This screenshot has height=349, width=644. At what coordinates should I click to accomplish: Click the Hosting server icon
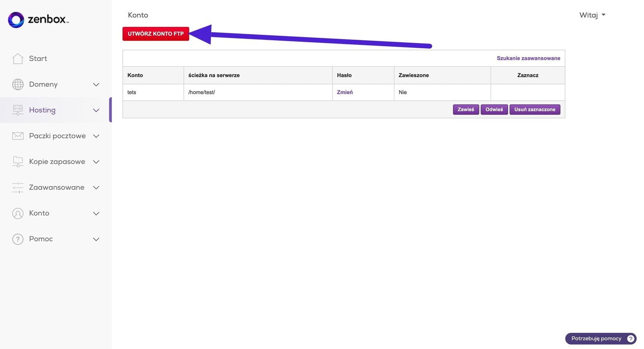18,110
